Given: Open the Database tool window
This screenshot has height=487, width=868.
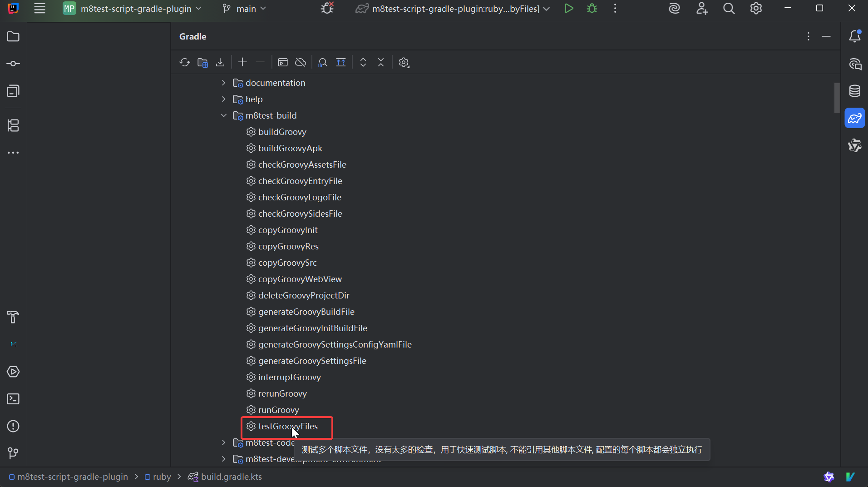Looking at the screenshot, I should tap(855, 91).
